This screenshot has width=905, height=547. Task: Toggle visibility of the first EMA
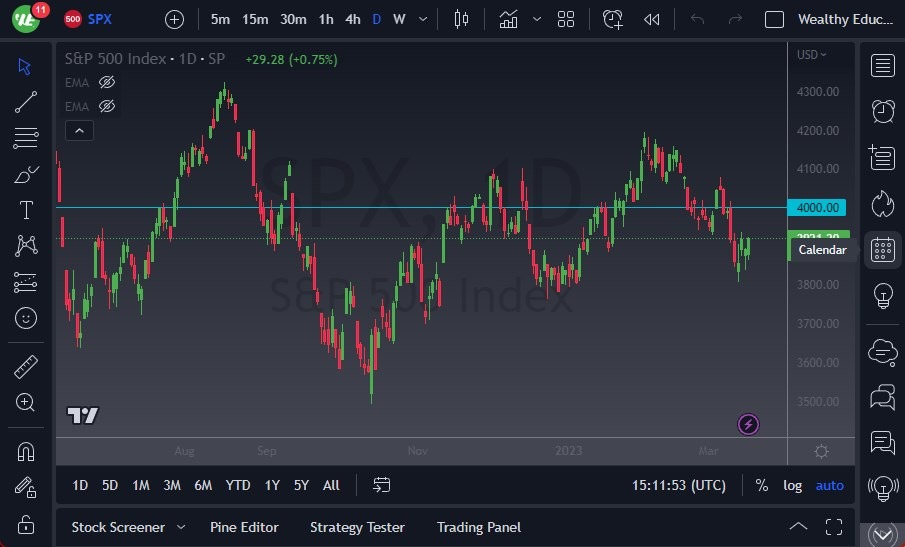[107, 82]
